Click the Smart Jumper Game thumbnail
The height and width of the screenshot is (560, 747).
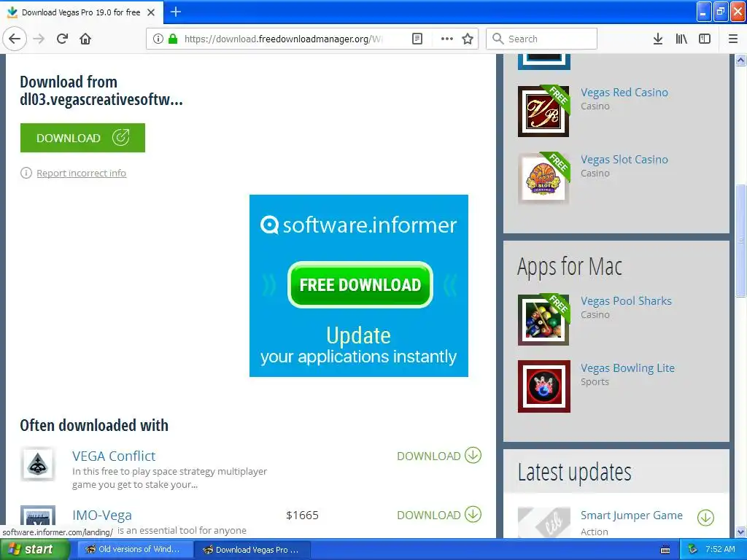click(543, 523)
